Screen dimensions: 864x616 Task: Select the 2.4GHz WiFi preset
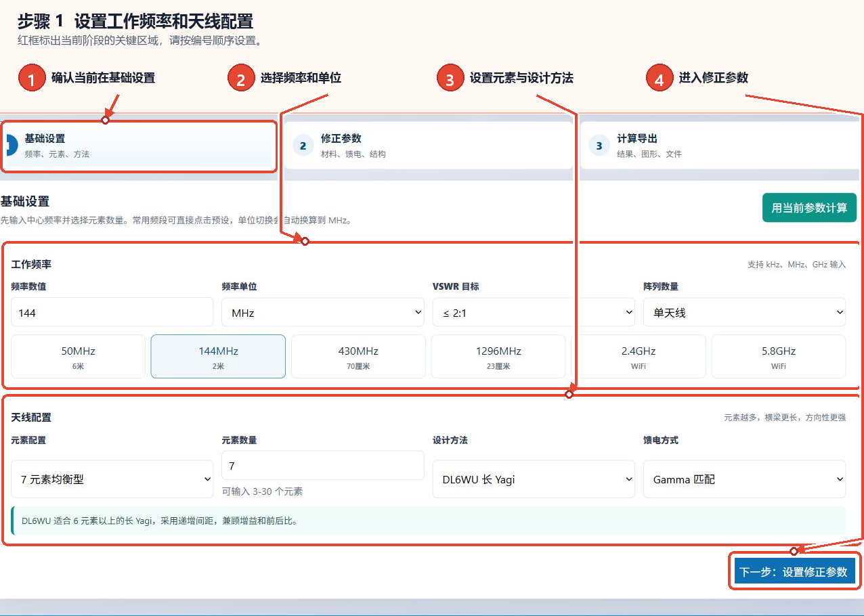(x=639, y=357)
